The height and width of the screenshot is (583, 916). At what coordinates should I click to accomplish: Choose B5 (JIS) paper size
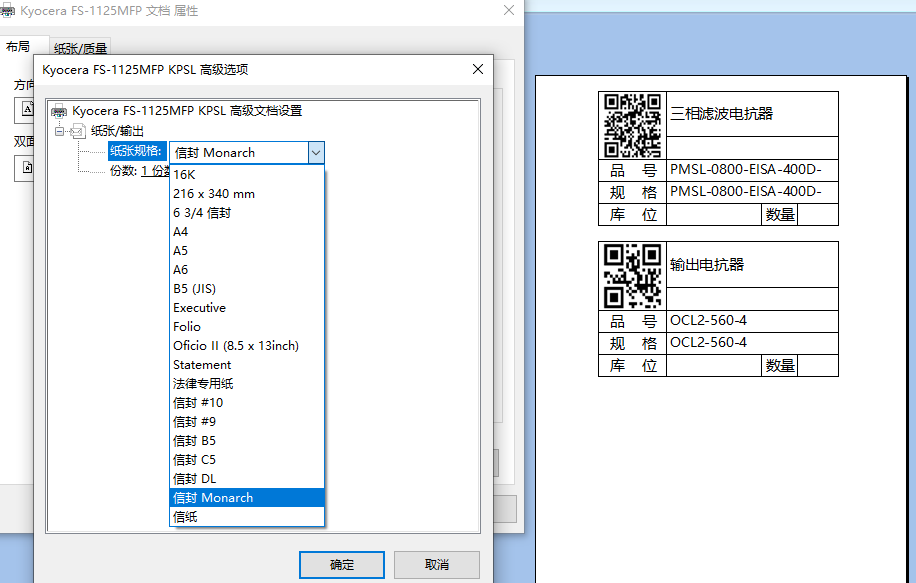pyautogui.click(x=247, y=289)
